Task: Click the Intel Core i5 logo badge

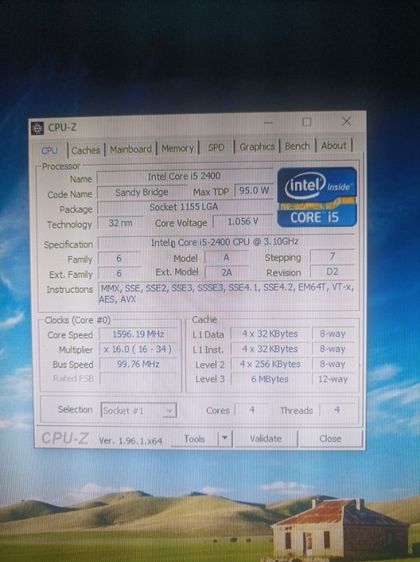Action: tap(317, 197)
